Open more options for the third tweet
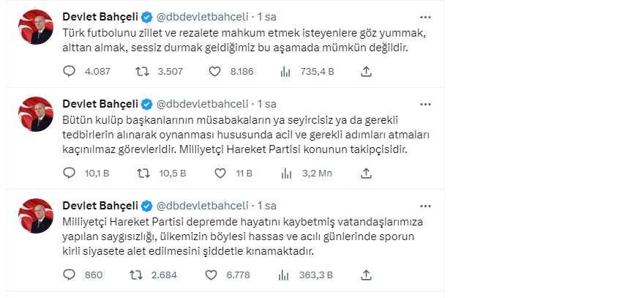This screenshot has width=644, height=298. tap(425, 205)
